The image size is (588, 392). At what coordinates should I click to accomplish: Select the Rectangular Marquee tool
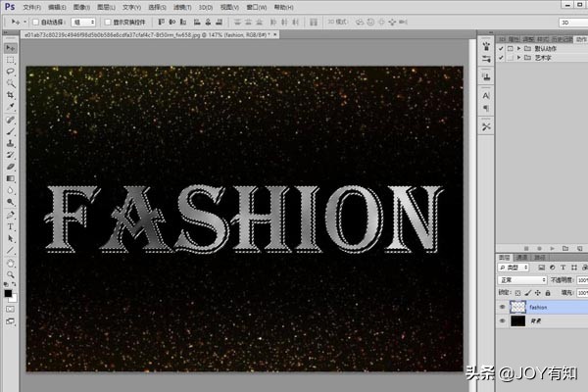tap(10, 60)
